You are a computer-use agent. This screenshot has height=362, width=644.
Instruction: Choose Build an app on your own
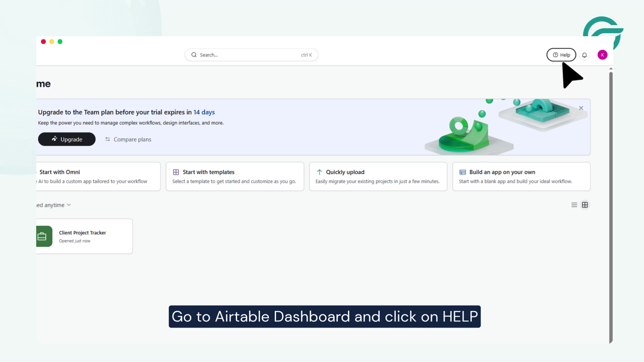point(521,177)
